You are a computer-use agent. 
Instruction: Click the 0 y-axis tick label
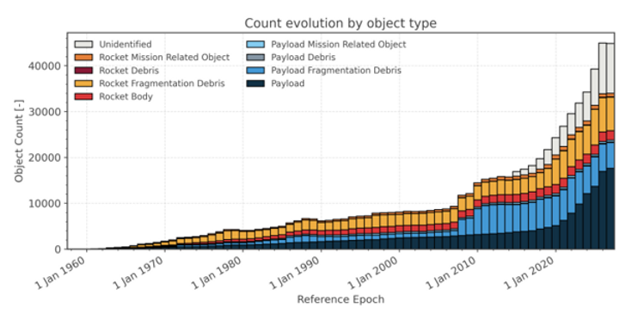(58, 249)
